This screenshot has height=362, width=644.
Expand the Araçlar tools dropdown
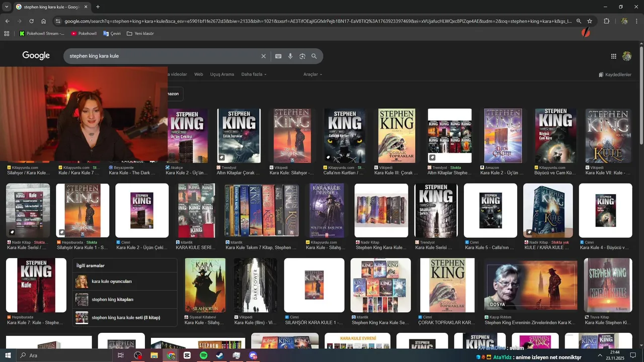click(312, 74)
